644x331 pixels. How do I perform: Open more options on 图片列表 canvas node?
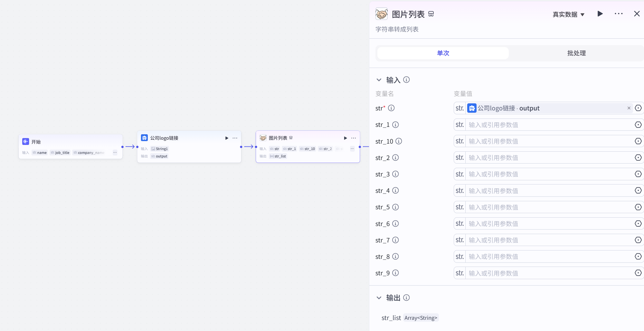[x=354, y=138]
